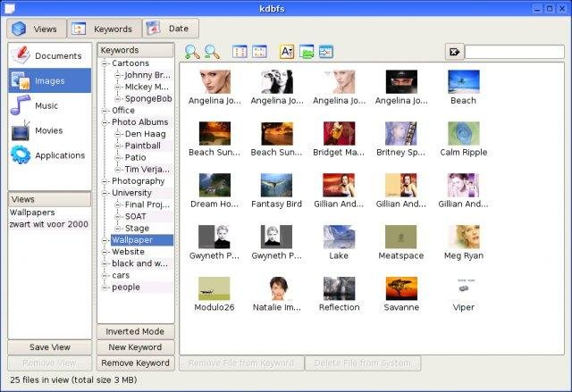Click the expander beside Website
The image size is (572, 392).
pyautogui.click(x=105, y=252)
